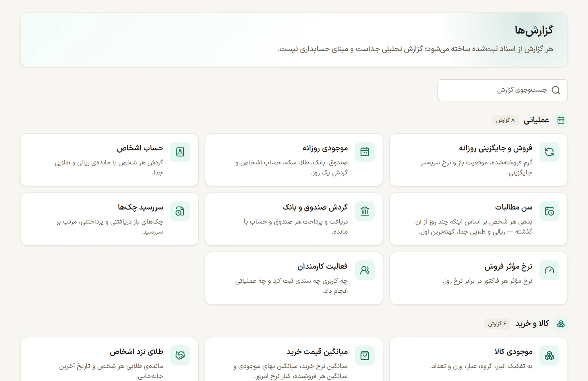The image size is (588, 381).
Task: Click the calendar icon beside عملیاتی heading
Action: (x=561, y=120)
